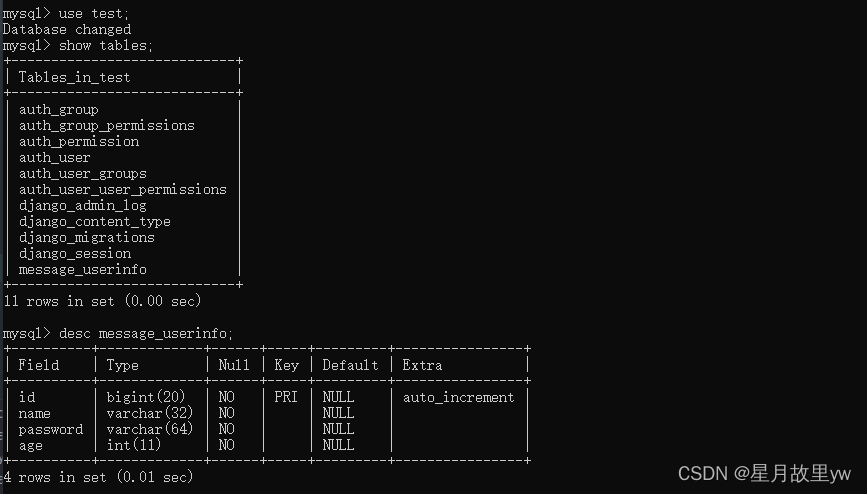Select the auth_user_groups table name
The width and height of the screenshot is (867, 494).
pyautogui.click(x=82, y=173)
